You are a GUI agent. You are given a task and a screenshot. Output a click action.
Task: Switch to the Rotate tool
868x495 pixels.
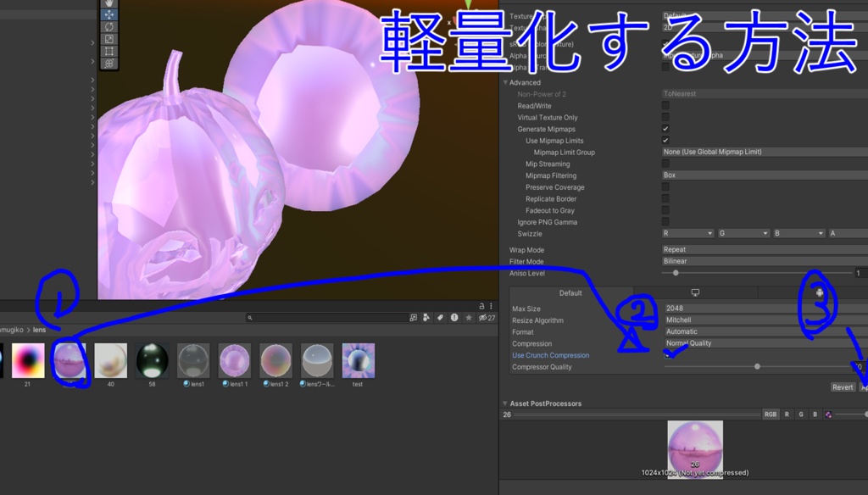(x=108, y=27)
